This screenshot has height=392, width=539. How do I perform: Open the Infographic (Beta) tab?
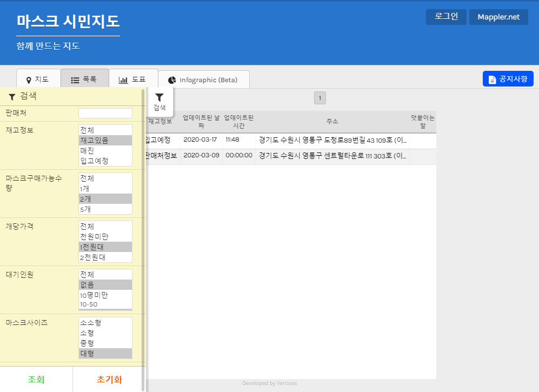tap(203, 80)
